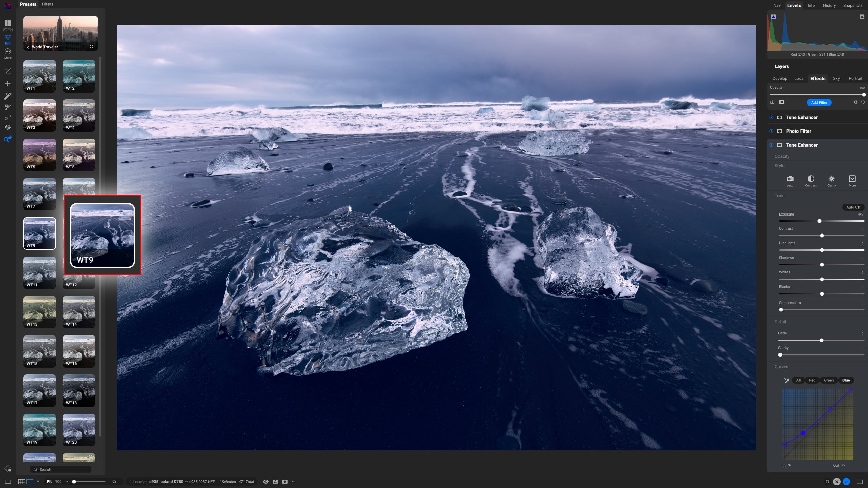Switch to the Effects tab

coord(817,78)
